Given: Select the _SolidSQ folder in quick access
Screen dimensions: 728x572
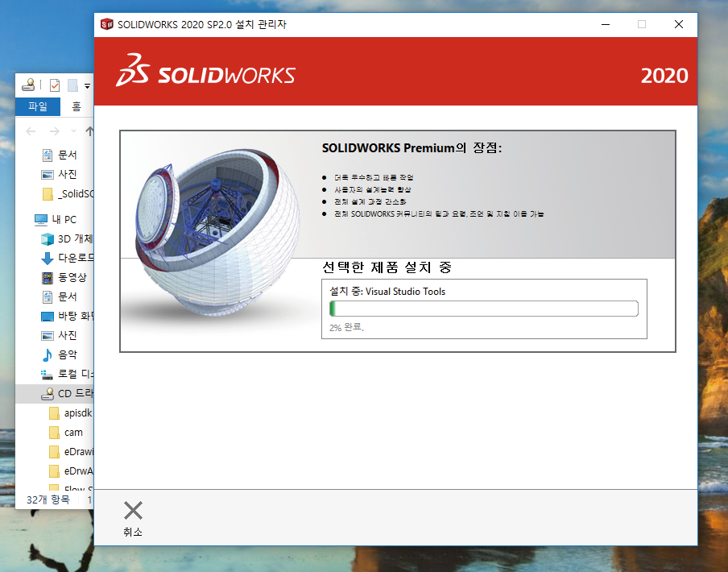Looking at the screenshot, I should tap(68, 194).
